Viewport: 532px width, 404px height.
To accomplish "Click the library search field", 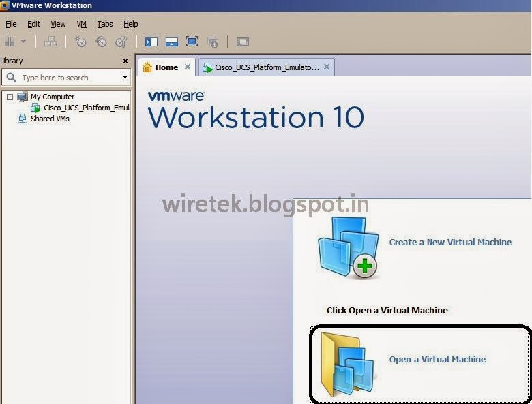I will pyautogui.click(x=66, y=78).
